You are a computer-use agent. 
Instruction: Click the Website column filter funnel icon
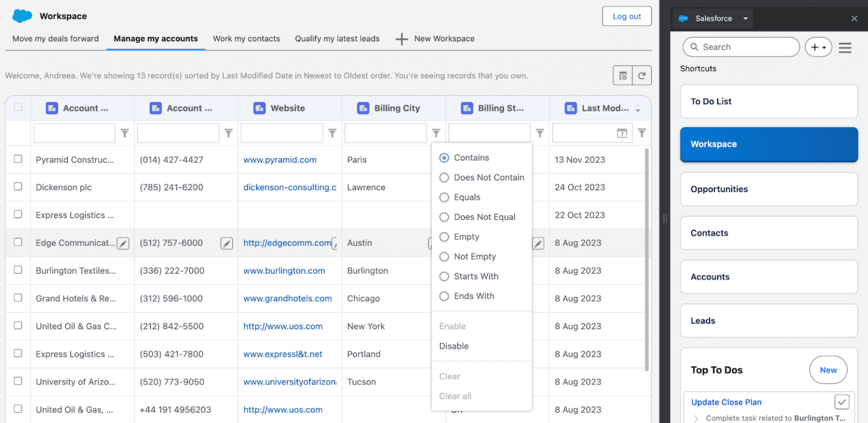point(332,133)
